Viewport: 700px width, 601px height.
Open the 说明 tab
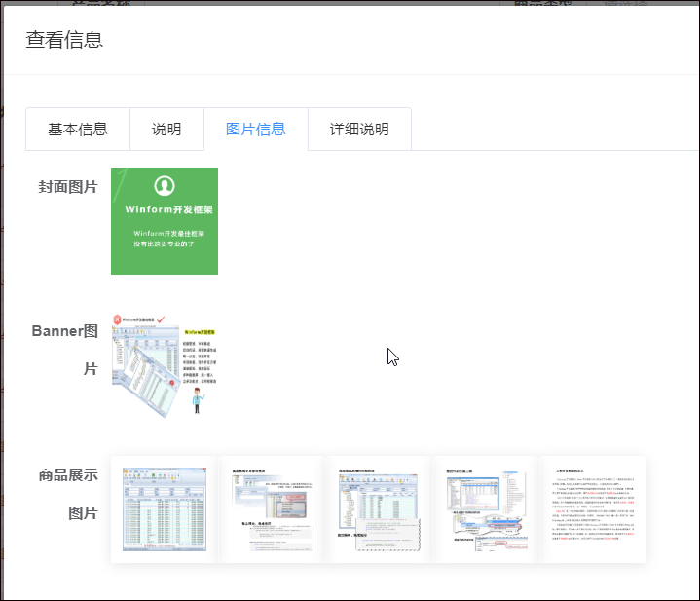pos(166,129)
